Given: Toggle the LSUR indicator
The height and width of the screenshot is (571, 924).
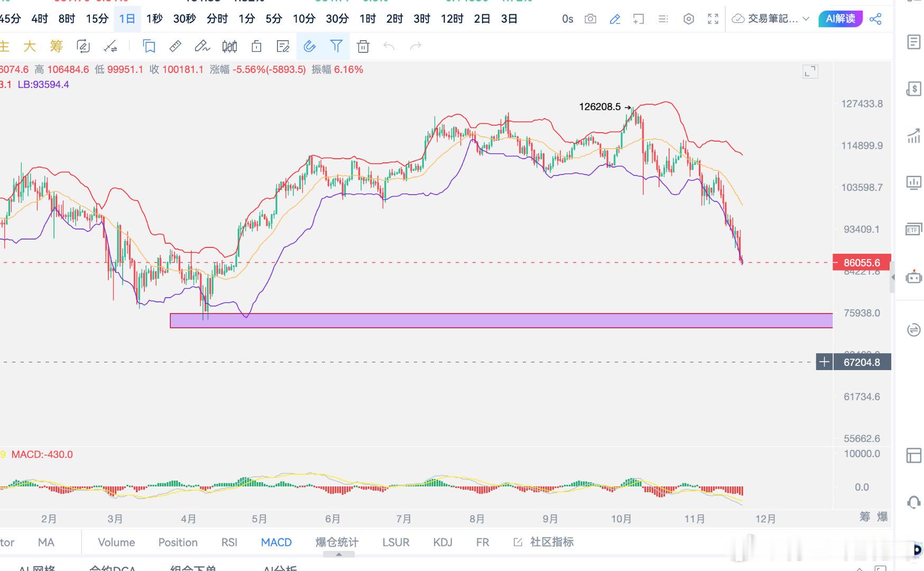Looking at the screenshot, I should coord(396,542).
